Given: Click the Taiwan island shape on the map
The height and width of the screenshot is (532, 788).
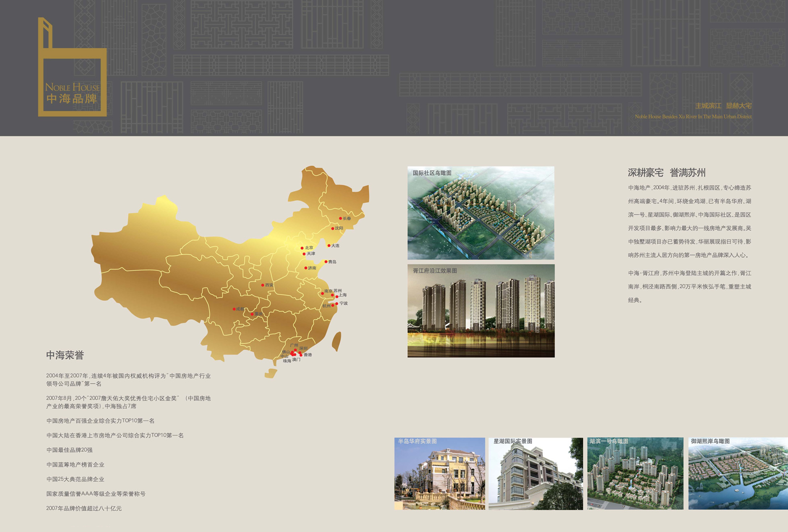Looking at the screenshot, I should click(336, 341).
